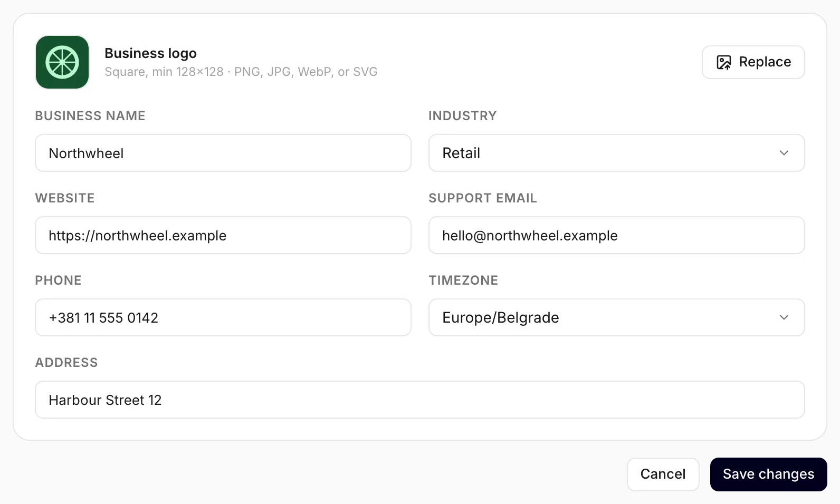
Task: Click the 'Business logo' heading text
Action: [x=150, y=53]
